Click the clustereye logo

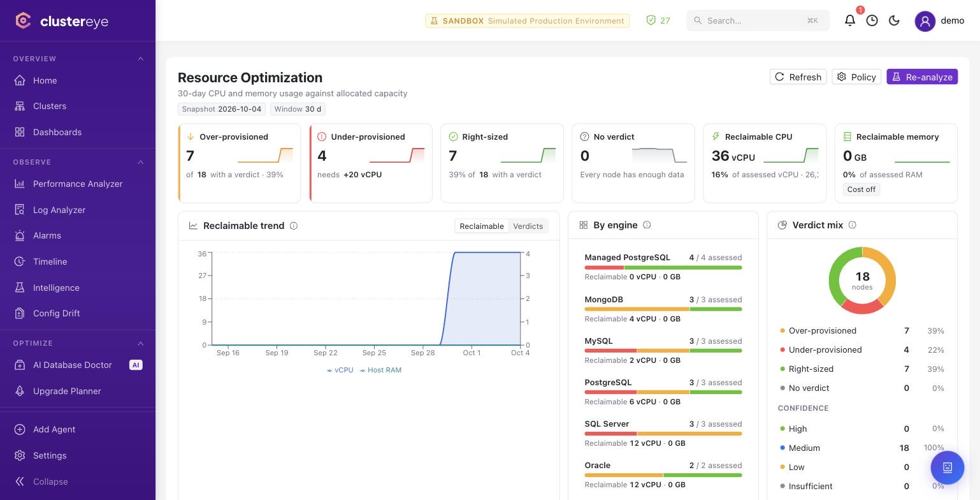coord(62,21)
